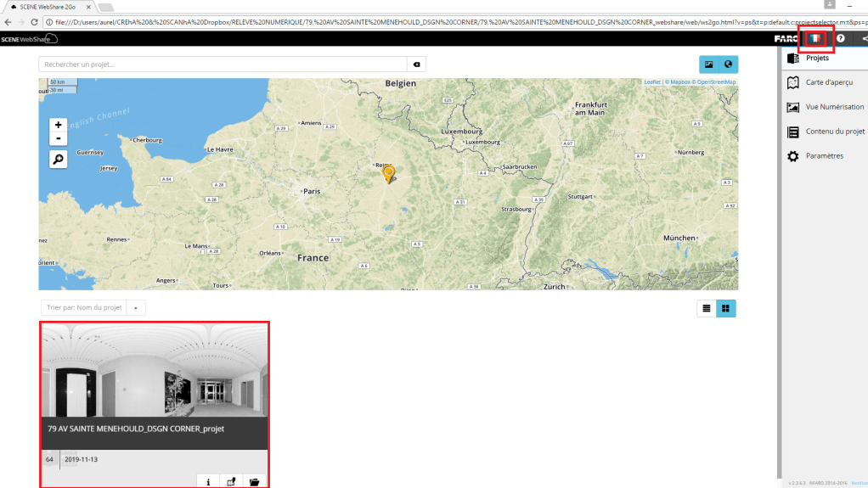Zoom out on the map with minus button
This screenshot has width=868, height=488.
click(58, 138)
